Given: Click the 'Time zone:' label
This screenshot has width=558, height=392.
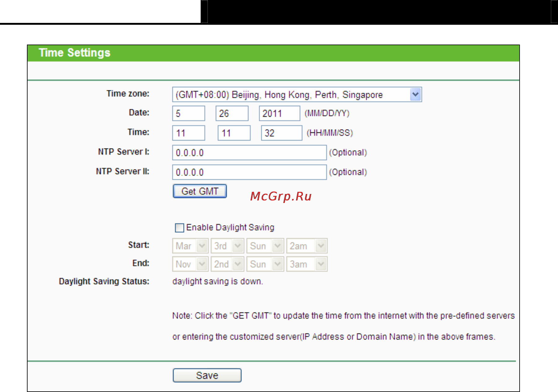Looking at the screenshot, I should pyautogui.click(x=128, y=93).
